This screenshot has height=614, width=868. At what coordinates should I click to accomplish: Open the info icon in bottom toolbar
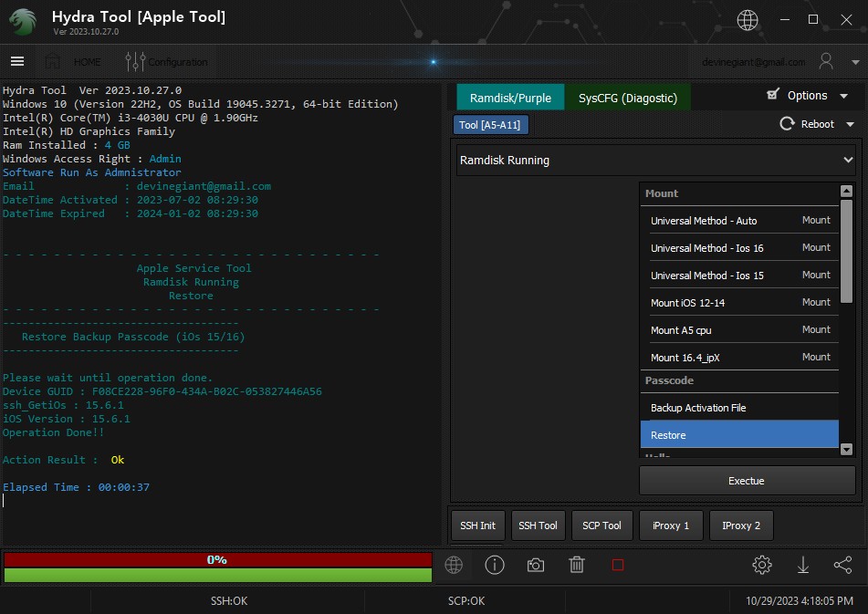click(x=495, y=566)
